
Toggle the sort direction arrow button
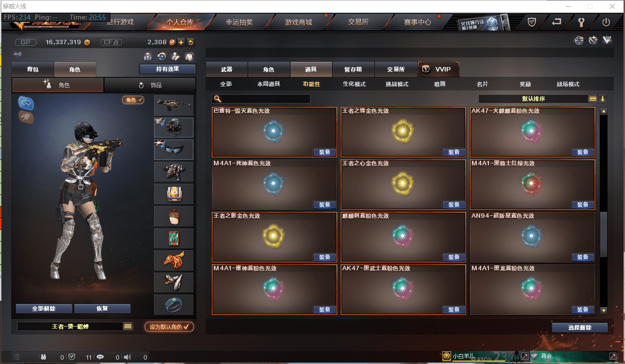pyautogui.click(x=603, y=99)
